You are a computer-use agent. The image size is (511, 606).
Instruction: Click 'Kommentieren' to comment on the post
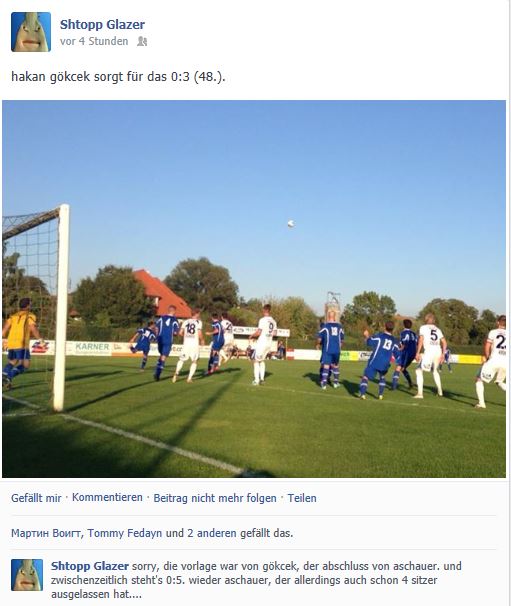(107, 497)
